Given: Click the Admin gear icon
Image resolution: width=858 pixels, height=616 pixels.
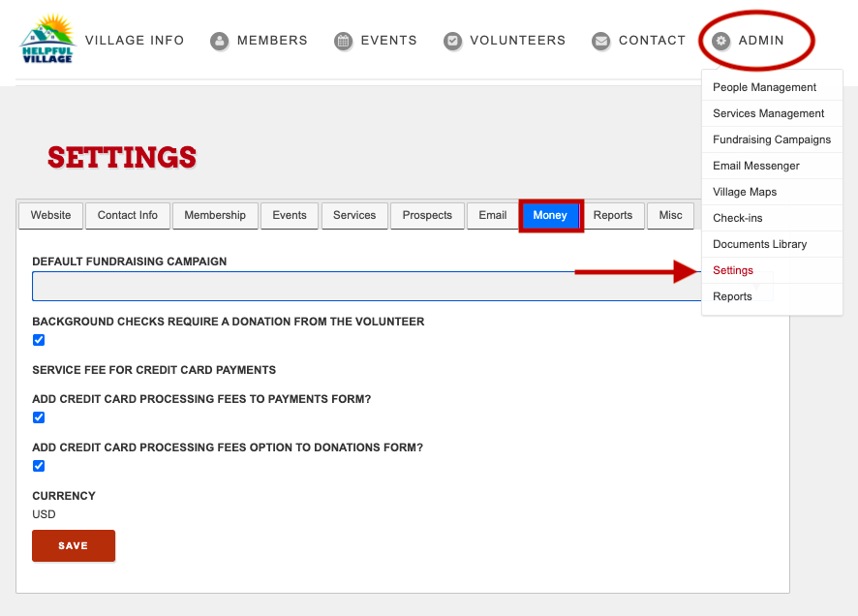Looking at the screenshot, I should click(x=721, y=41).
